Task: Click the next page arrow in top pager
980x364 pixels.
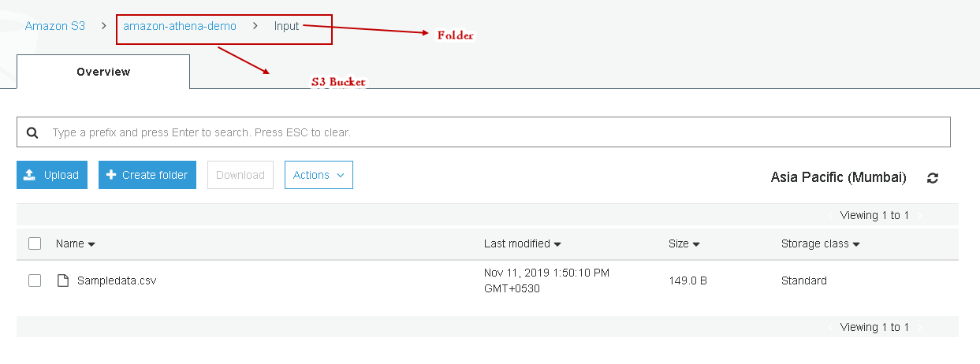Action: [919, 215]
